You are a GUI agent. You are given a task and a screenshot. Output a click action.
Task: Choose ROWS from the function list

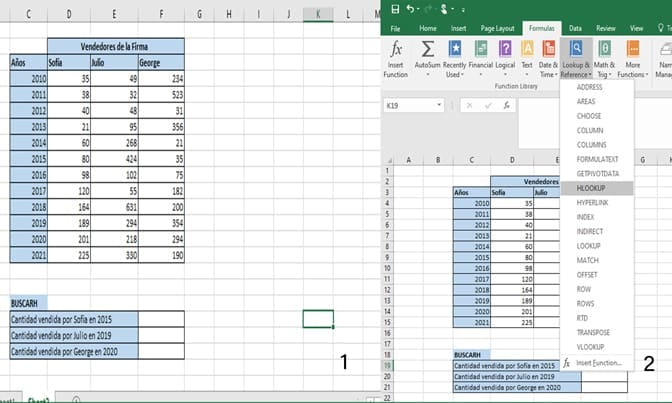(x=597, y=304)
